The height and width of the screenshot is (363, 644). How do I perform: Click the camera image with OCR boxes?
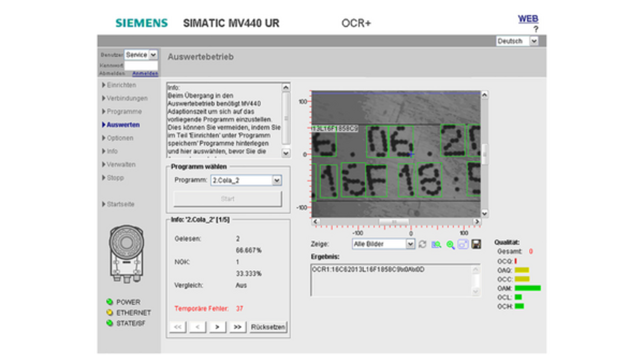pyautogui.click(x=396, y=154)
